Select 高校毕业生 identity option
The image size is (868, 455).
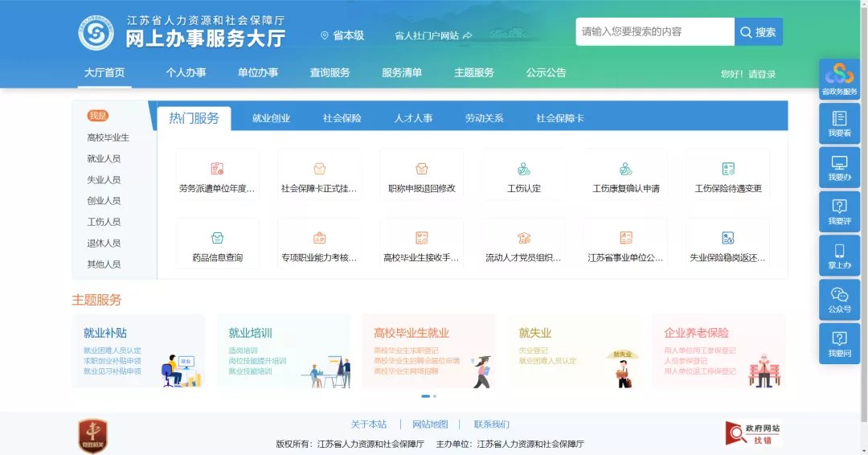pos(108,137)
